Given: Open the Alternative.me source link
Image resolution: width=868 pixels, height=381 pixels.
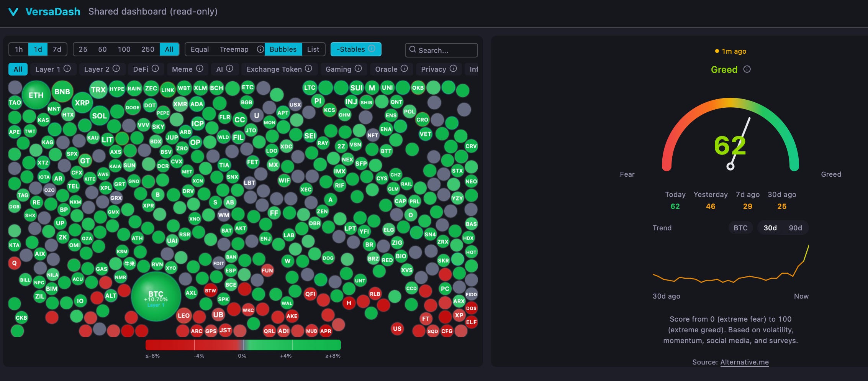Looking at the screenshot, I should coord(744,362).
